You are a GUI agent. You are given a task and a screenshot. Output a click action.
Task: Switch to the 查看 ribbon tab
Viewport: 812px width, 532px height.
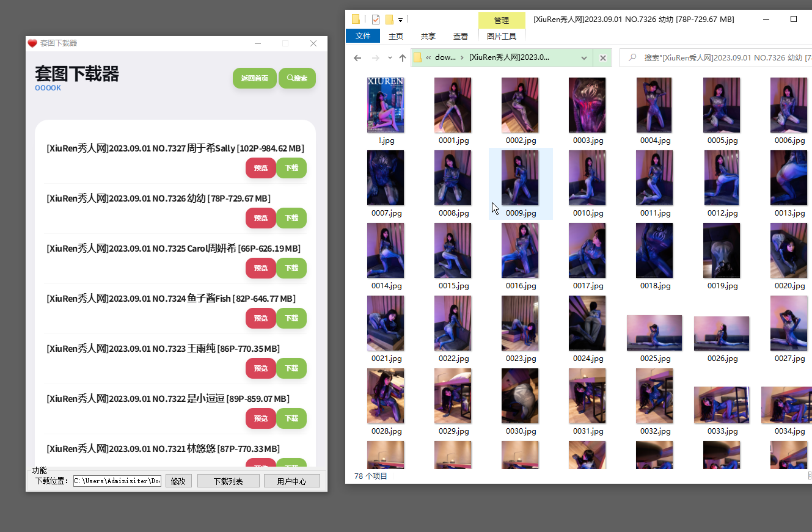point(461,36)
